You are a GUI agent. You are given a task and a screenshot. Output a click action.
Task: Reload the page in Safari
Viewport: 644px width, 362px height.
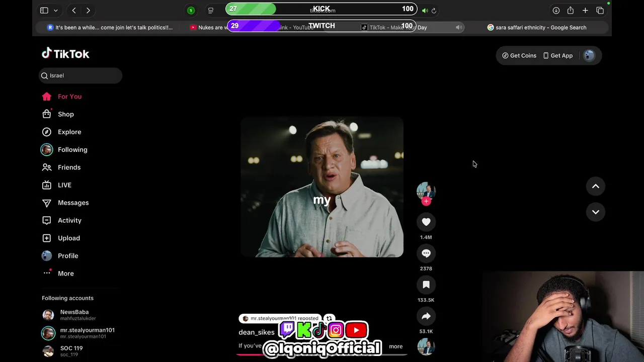434,10
